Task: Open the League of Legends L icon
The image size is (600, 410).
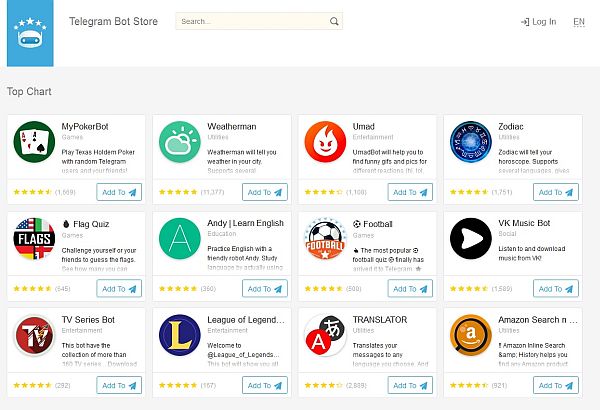Action: (x=180, y=335)
